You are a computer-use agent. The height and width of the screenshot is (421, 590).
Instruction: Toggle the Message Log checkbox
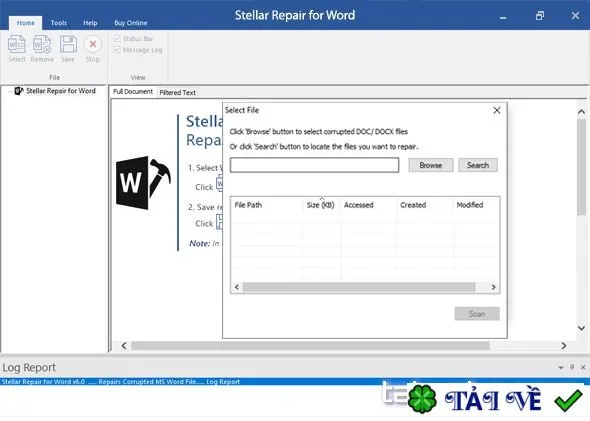pos(117,50)
